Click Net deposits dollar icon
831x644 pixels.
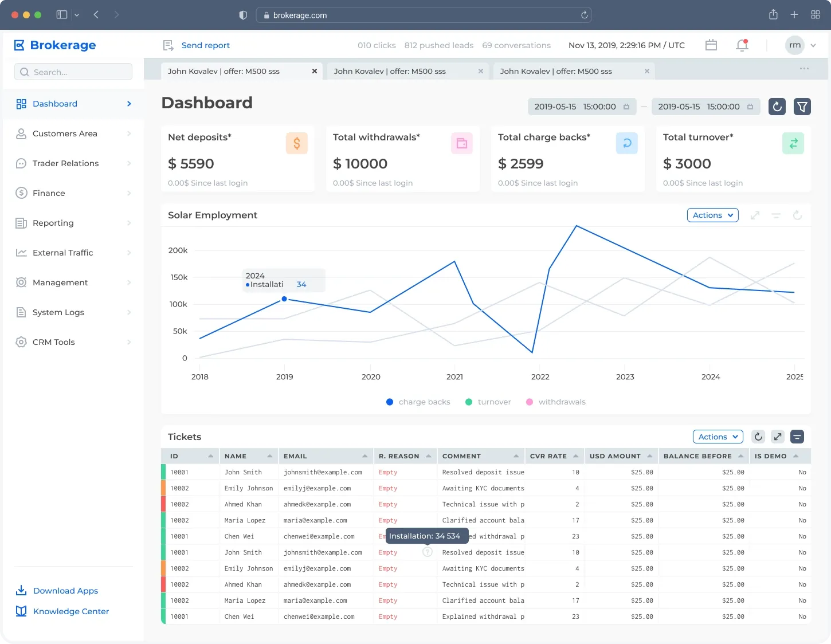[297, 143]
